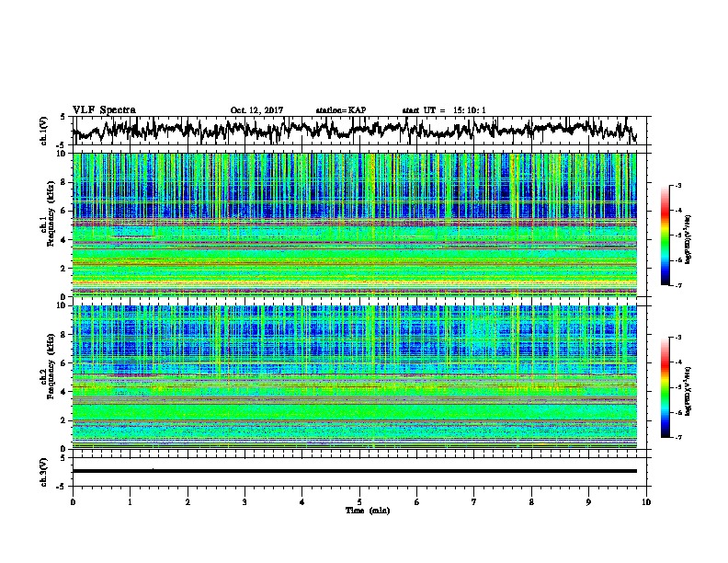The image size is (728, 563).
Task: Click the '-5' label on the lower colorbar
Action: [x=677, y=387]
